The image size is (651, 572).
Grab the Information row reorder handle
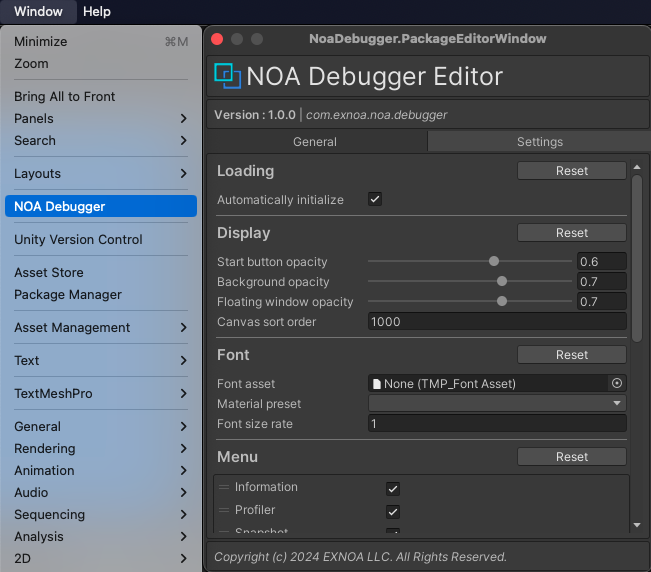pyautogui.click(x=224, y=487)
